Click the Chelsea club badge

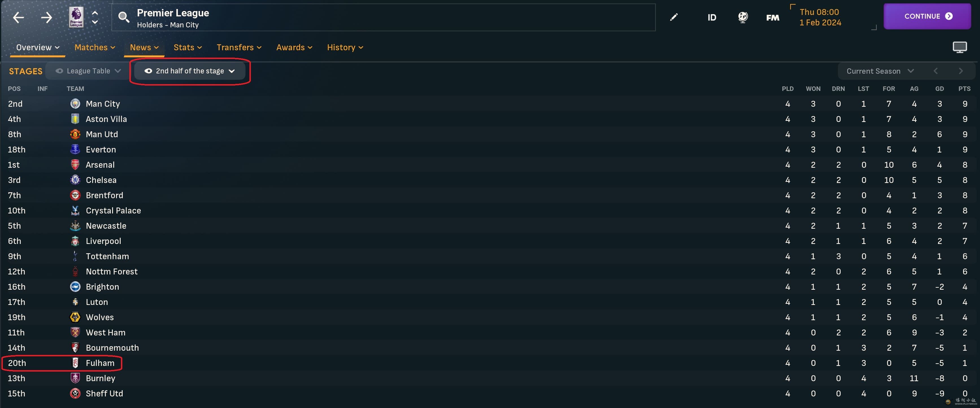[x=75, y=180]
